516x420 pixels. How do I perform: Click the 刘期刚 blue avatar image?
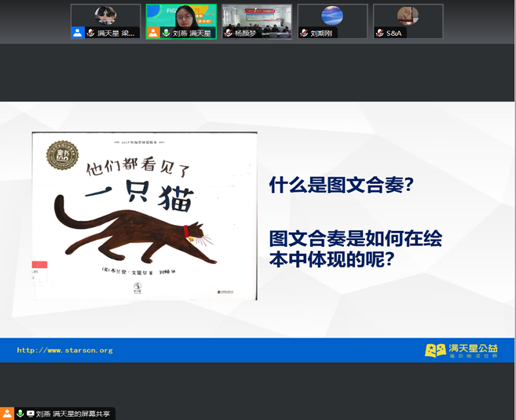point(332,15)
